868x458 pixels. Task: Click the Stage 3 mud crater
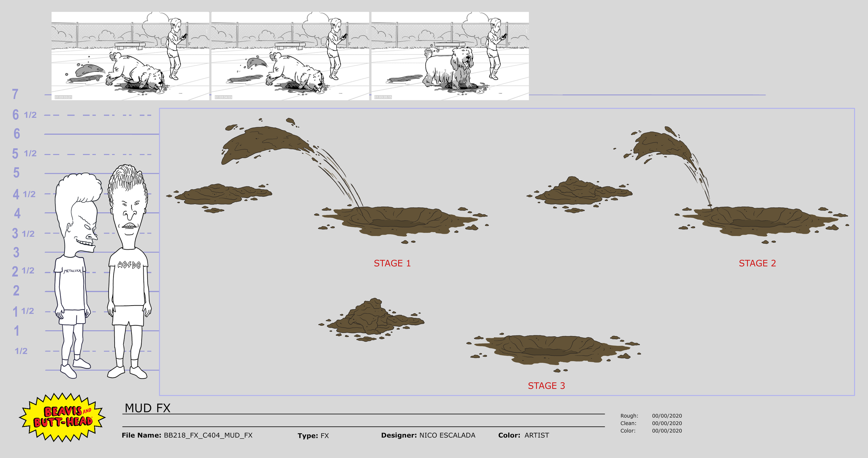[552, 349]
